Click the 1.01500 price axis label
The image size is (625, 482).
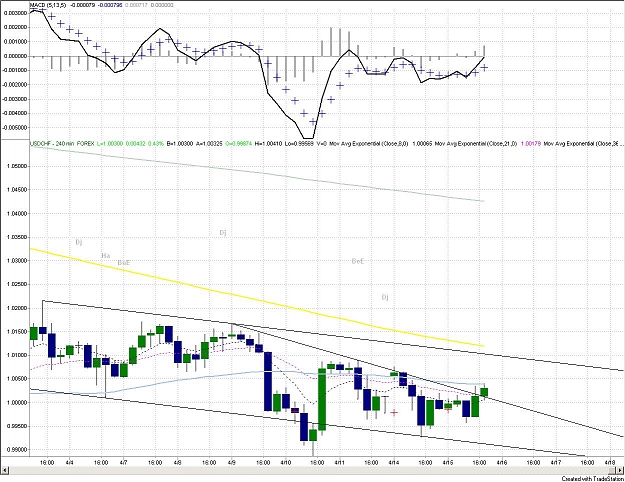(17, 332)
